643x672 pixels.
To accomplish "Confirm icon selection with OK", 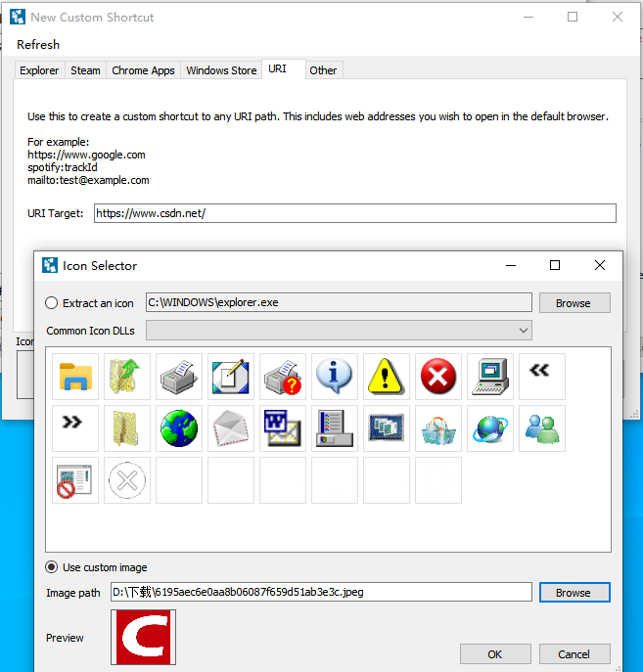I will 495,654.
